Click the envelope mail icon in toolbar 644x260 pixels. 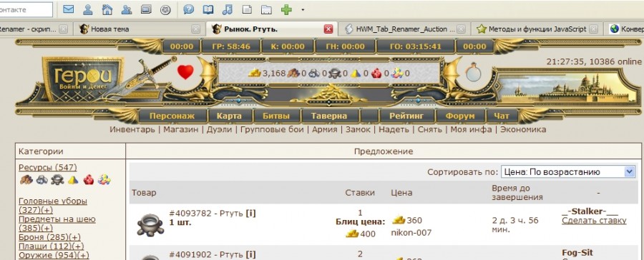point(68,9)
